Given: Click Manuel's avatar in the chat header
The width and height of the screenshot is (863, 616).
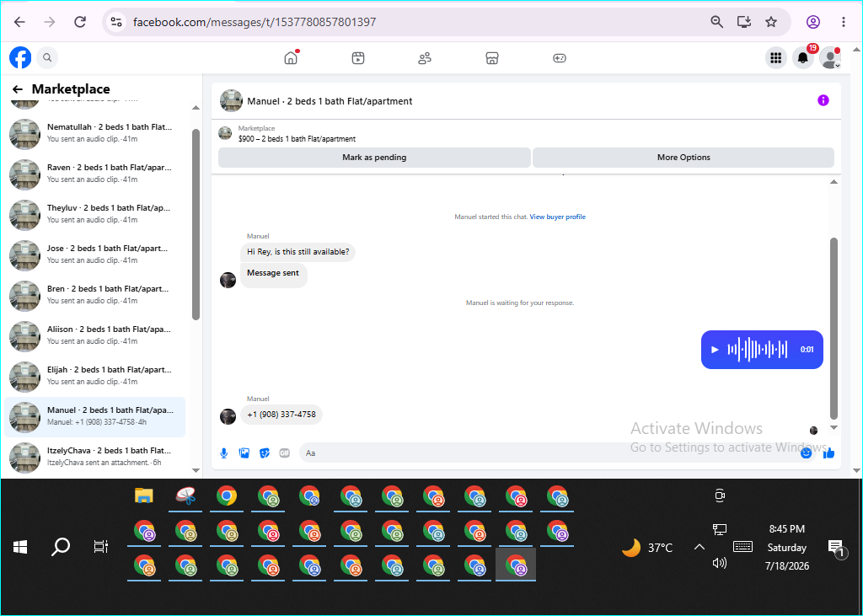Looking at the screenshot, I should 231,101.
